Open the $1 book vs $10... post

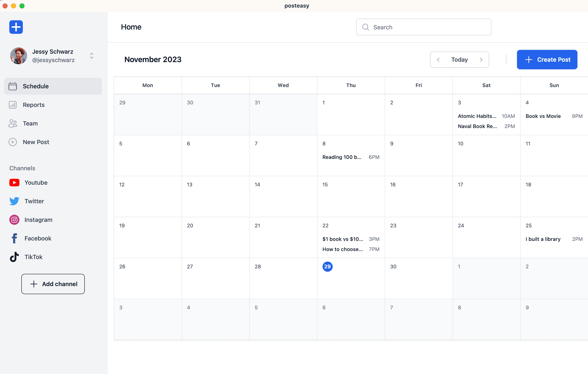pyautogui.click(x=351, y=239)
